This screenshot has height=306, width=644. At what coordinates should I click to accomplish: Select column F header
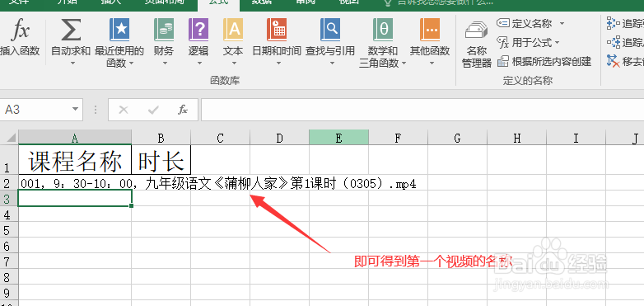coord(398,138)
